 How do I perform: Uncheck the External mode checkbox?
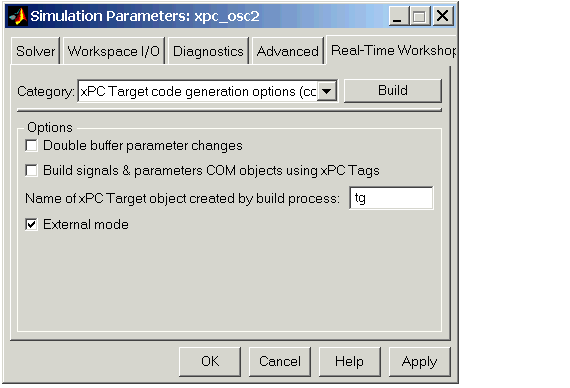[32, 224]
